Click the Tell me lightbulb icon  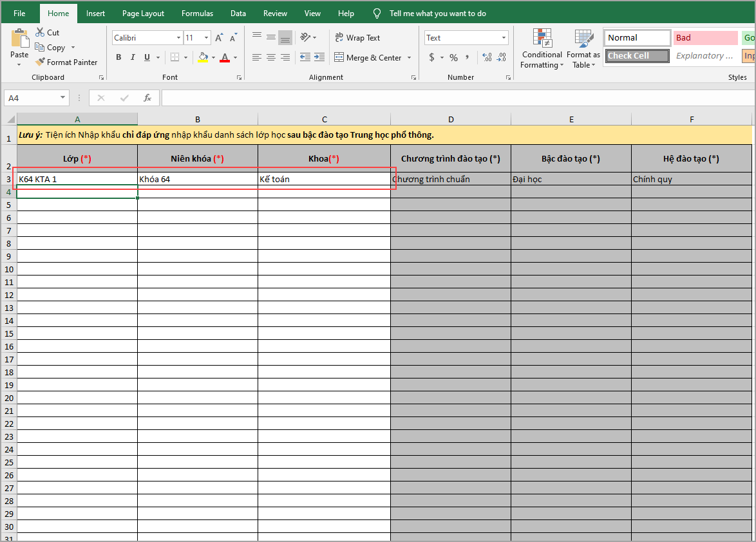coord(377,14)
